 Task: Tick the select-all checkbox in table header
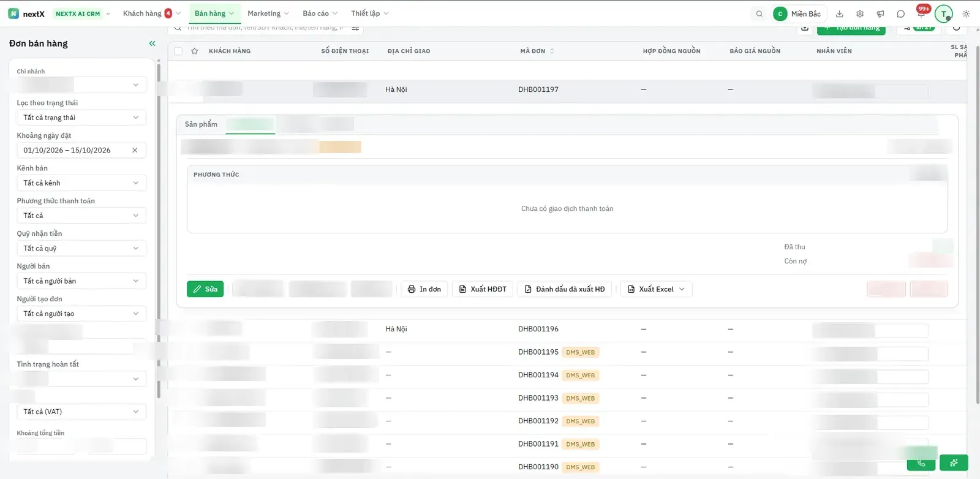tap(178, 51)
